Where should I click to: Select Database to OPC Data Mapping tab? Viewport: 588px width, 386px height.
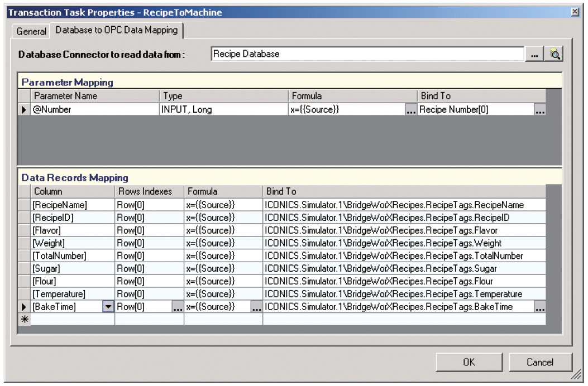pos(117,30)
